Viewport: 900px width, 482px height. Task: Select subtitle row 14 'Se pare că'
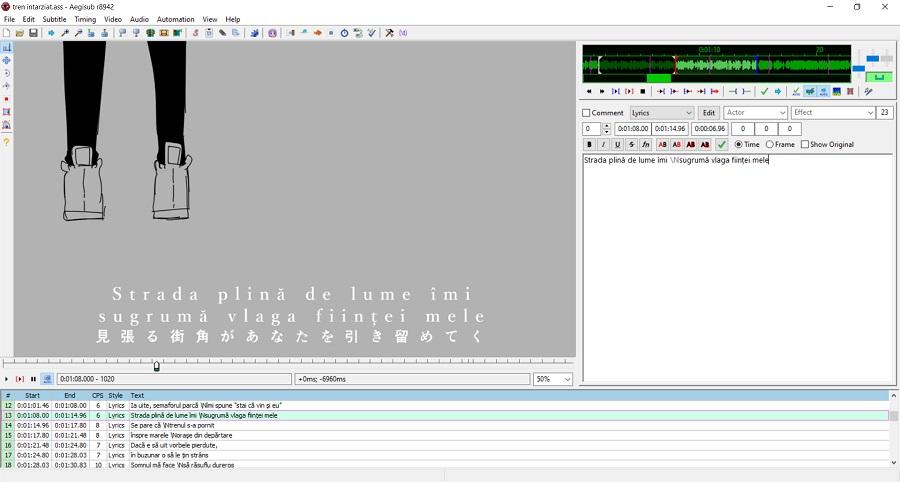(x=200, y=425)
